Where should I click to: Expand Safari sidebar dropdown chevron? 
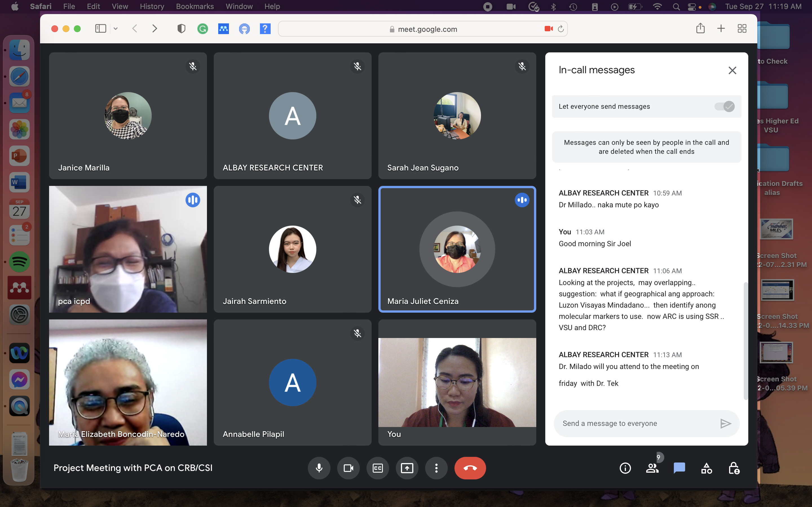(115, 29)
